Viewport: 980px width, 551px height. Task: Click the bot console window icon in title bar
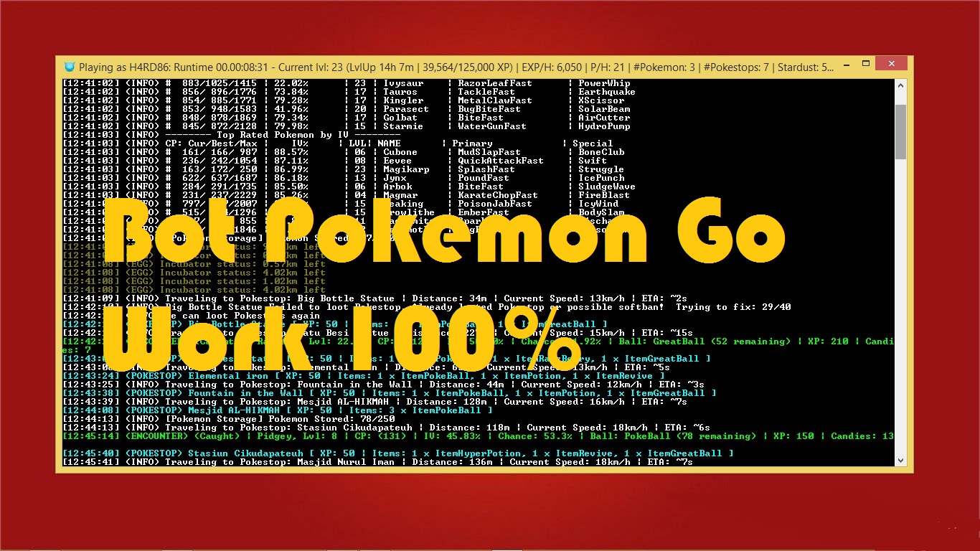pos(70,67)
